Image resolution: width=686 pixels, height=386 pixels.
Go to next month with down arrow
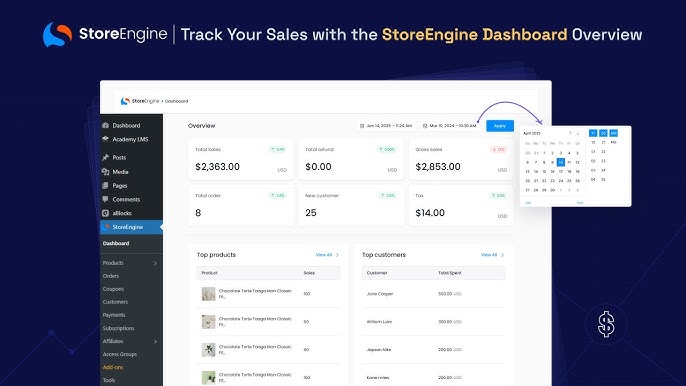click(578, 133)
